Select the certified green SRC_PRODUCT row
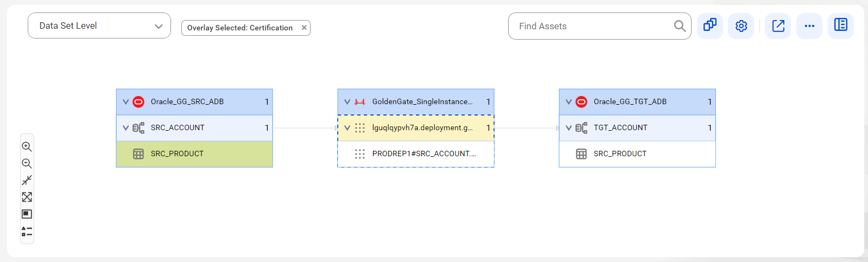Image resolution: width=868 pixels, height=262 pixels. pyautogui.click(x=194, y=154)
